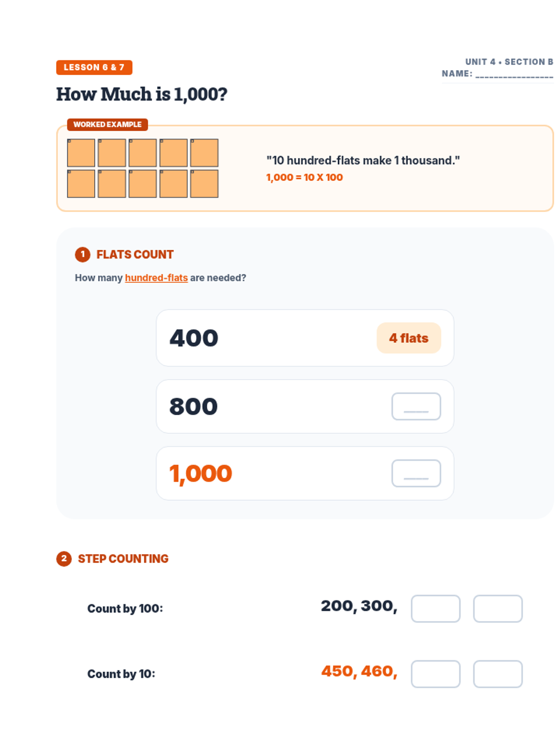Click the number 2 circle for Step Counting
This screenshot has width=560, height=747.
click(x=64, y=558)
